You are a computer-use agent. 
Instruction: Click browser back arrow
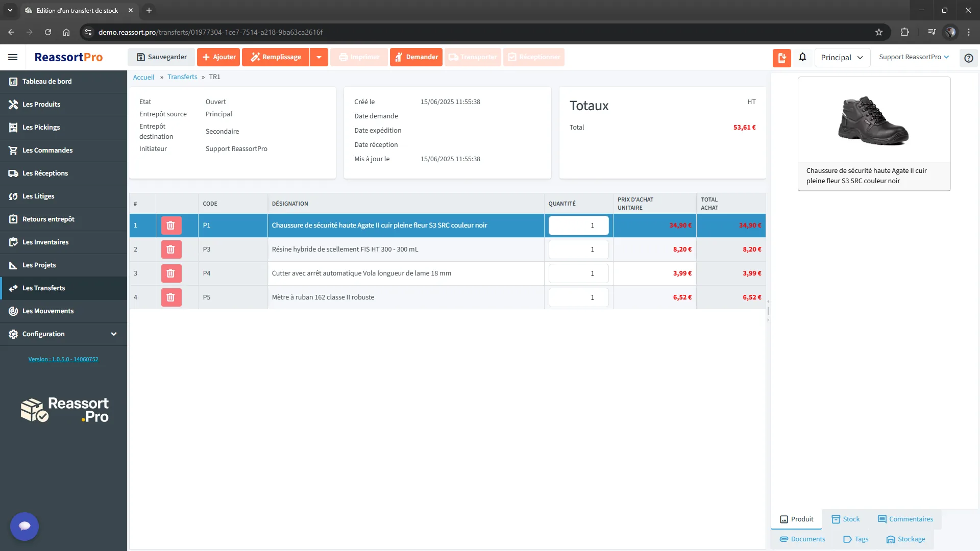click(x=11, y=32)
